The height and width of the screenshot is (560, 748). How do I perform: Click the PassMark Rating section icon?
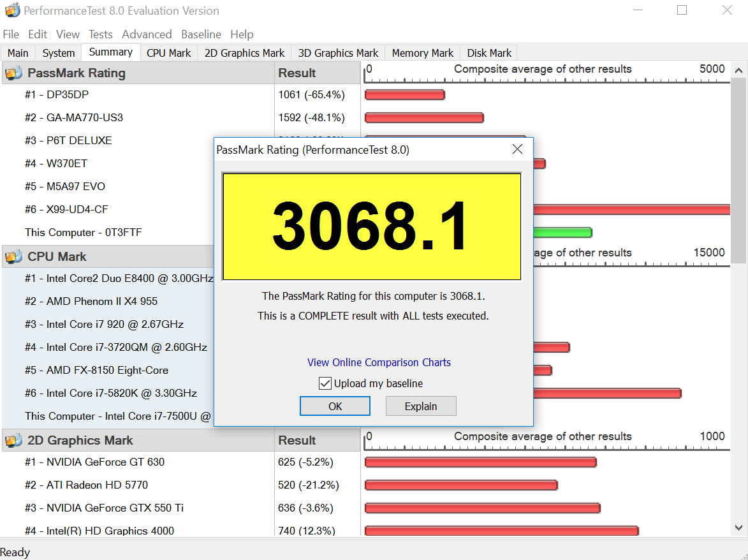13,73
